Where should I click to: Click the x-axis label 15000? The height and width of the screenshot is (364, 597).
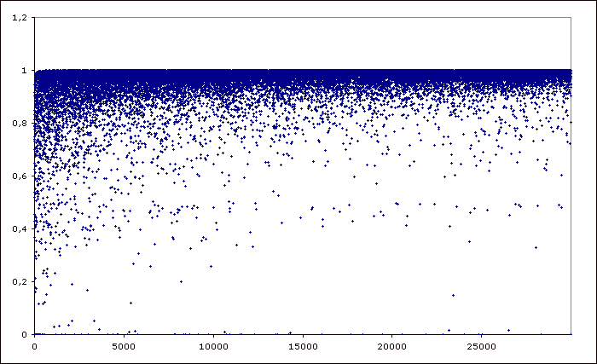tap(303, 346)
